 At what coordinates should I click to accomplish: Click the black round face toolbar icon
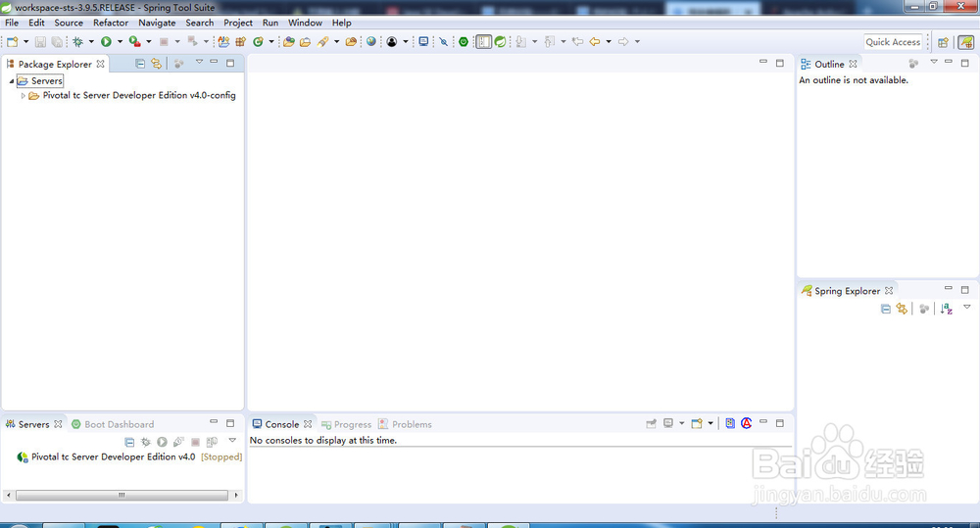click(392, 42)
